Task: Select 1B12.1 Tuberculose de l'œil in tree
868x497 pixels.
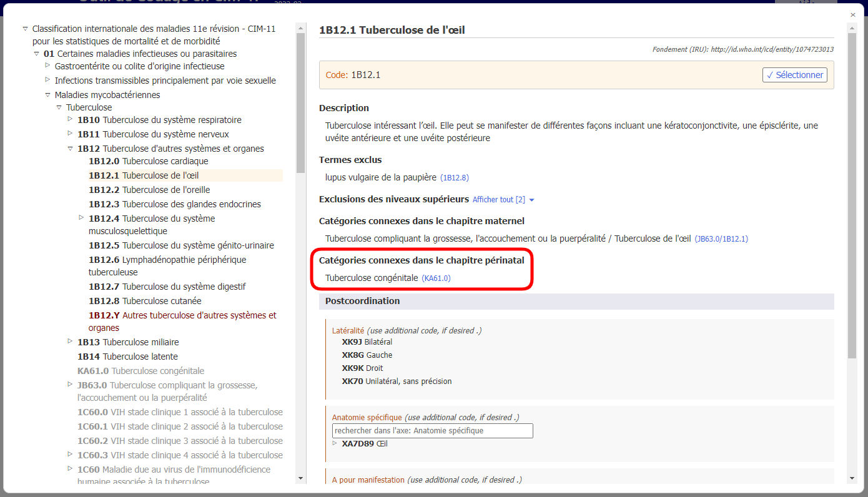Action: point(144,175)
